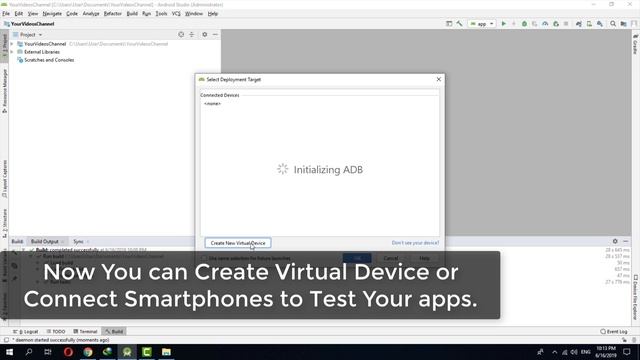The image size is (640, 360).
Task: Open the Project Structure icon in toolbar
Action: click(624, 24)
